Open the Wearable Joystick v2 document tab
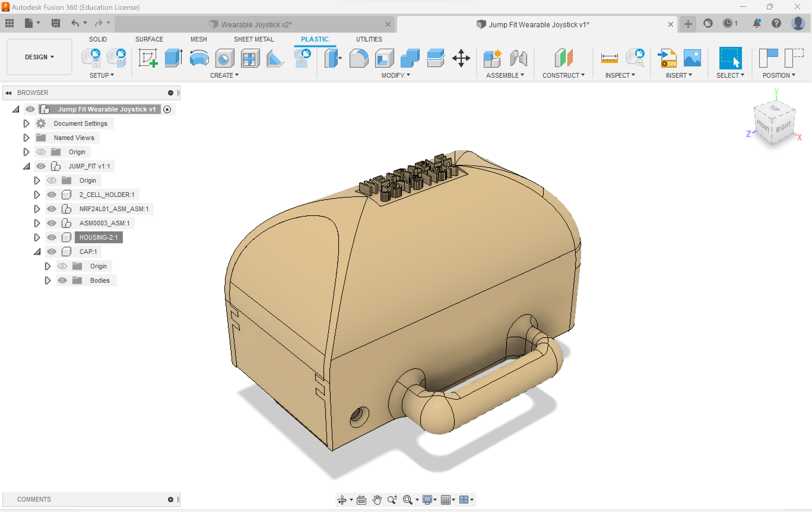812x512 pixels. 256,24
